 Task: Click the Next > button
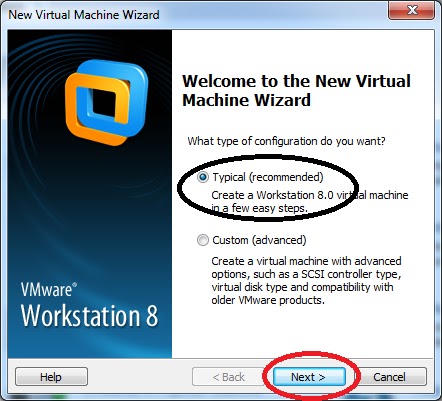point(309,377)
